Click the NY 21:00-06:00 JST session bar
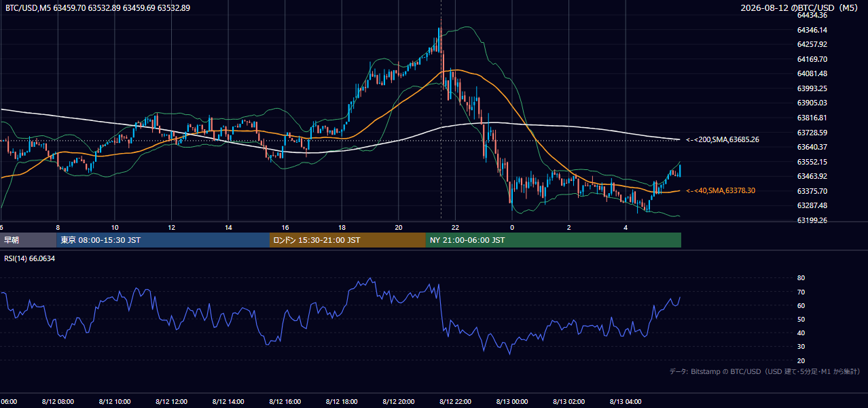Image resolution: width=868 pixels, height=408 pixels. click(554, 240)
